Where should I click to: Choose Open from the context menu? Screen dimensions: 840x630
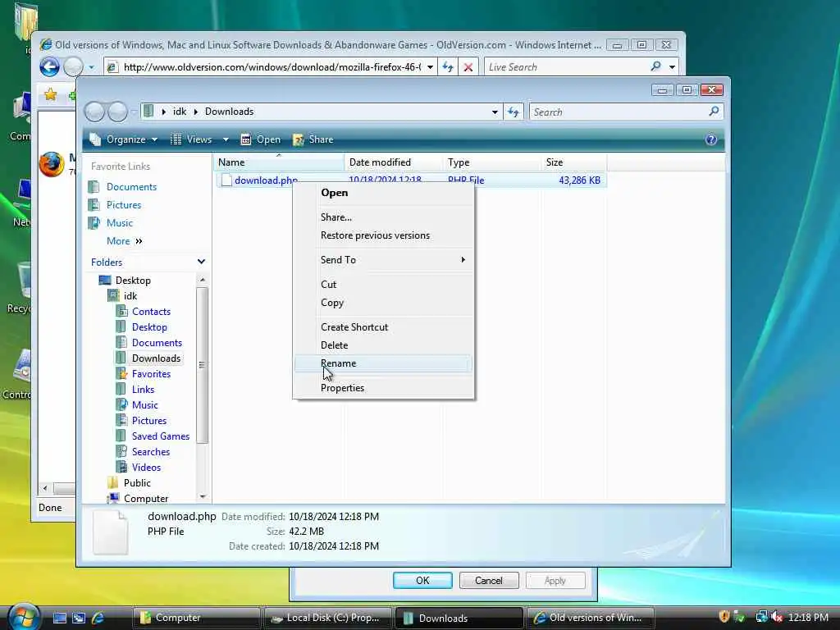coord(382,193)
